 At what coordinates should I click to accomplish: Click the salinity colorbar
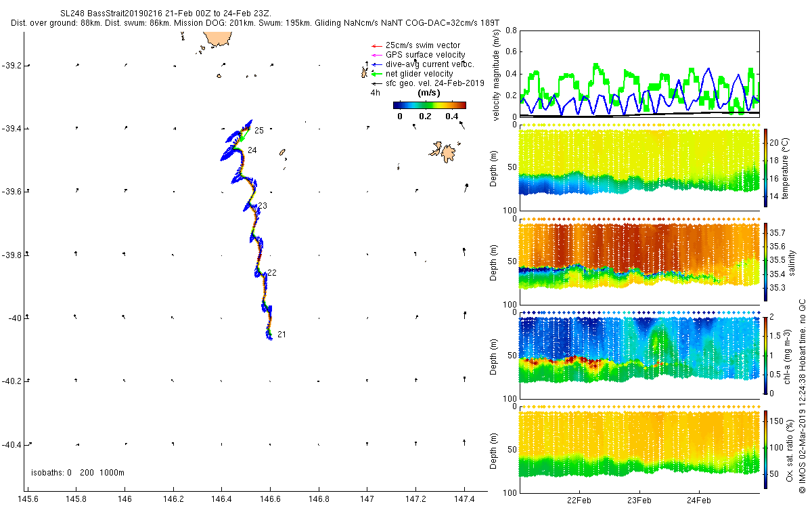pyautogui.click(x=766, y=262)
